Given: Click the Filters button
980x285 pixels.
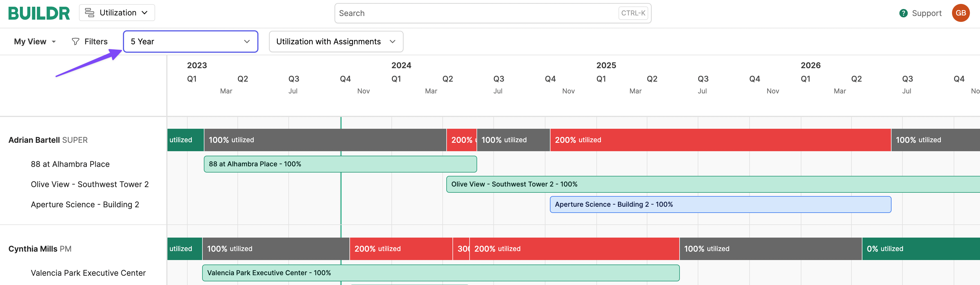Looking at the screenshot, I should point(90,42).
